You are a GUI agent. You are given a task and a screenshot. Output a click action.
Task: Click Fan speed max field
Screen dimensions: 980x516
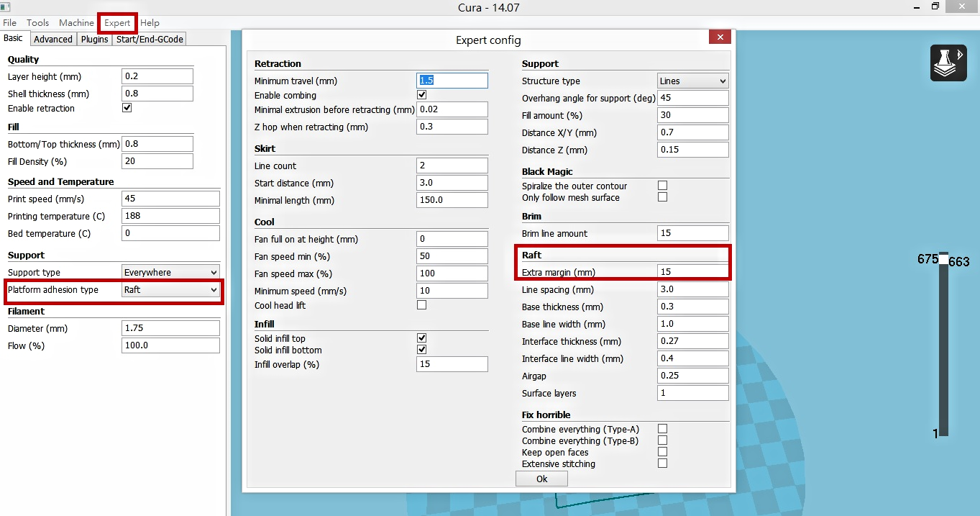point(452,273)
